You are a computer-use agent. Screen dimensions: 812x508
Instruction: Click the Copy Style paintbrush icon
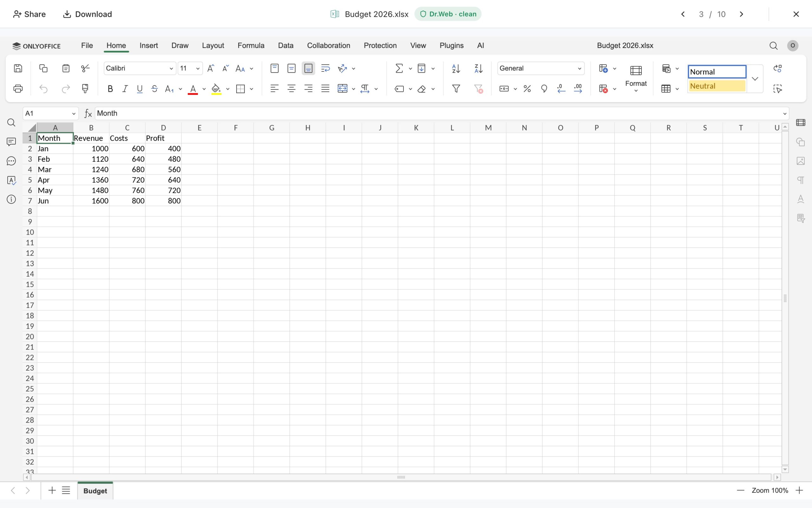pyautogui.click(x=85, y=89)
